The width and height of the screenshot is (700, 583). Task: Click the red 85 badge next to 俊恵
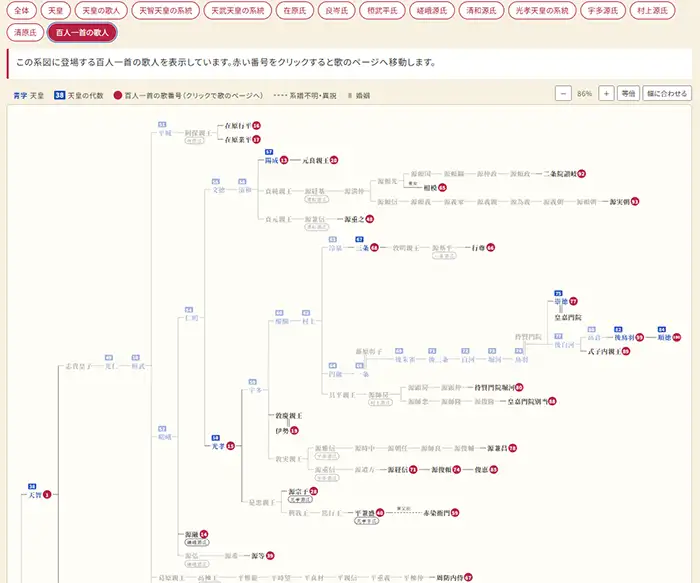493,470
